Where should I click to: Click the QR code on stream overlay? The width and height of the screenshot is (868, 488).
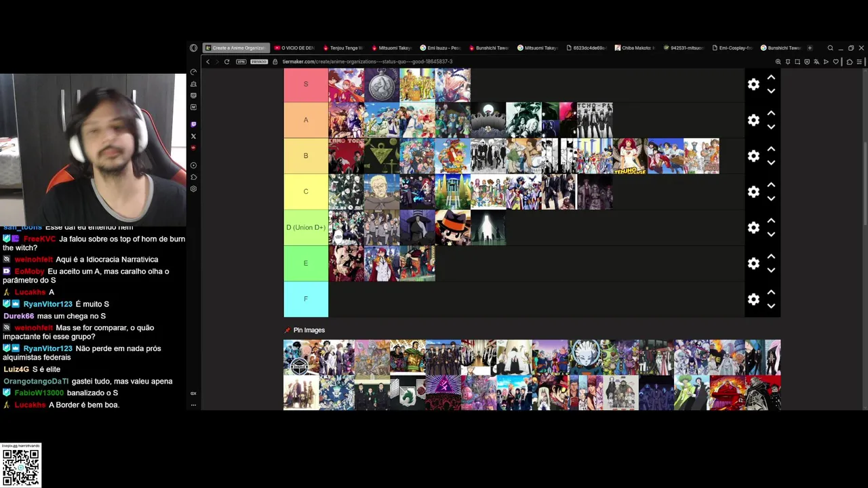tap(21, 467)
